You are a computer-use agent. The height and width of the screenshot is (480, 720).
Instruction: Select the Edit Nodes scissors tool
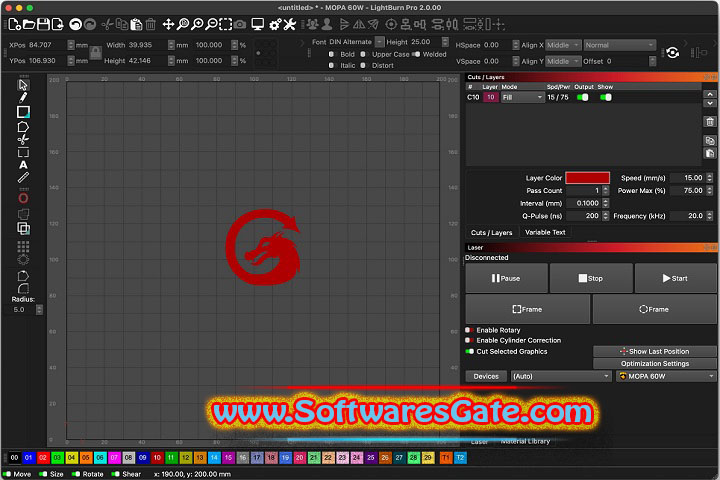(x=23, y=140)
